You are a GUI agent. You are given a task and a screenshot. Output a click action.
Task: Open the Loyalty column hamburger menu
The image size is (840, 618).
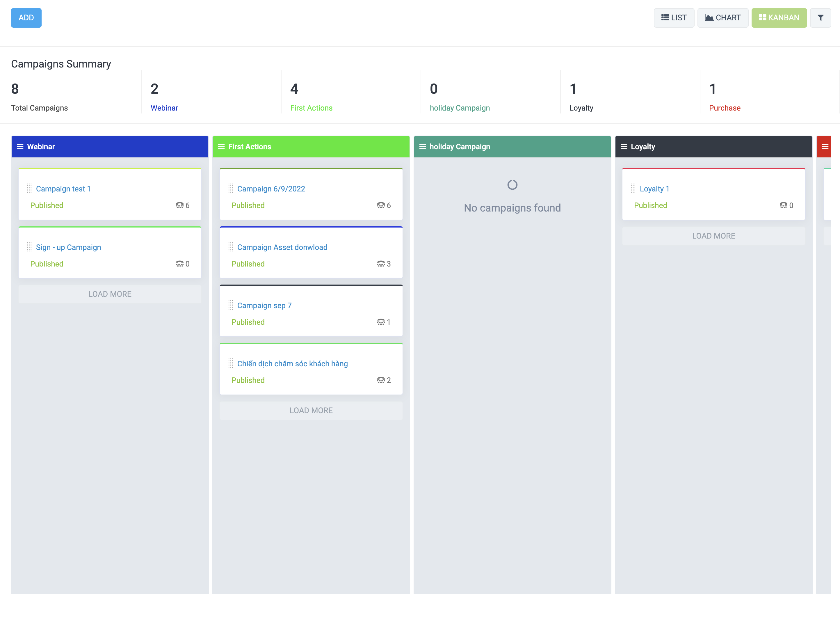coord(623,147)
